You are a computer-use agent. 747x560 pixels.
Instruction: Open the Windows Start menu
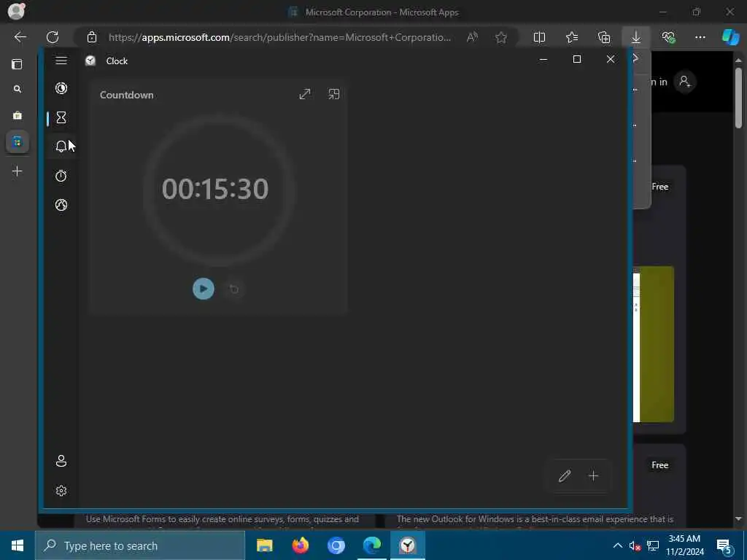(x=18, y=545)
